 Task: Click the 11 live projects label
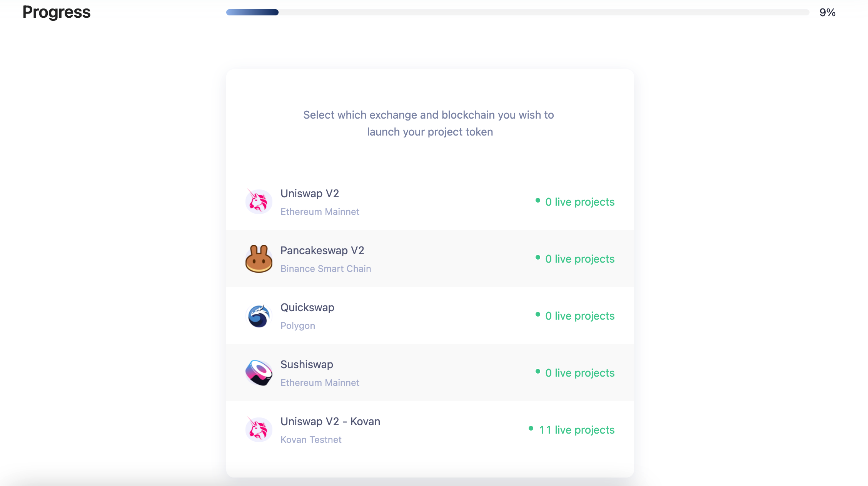click(x=577, y=430)
